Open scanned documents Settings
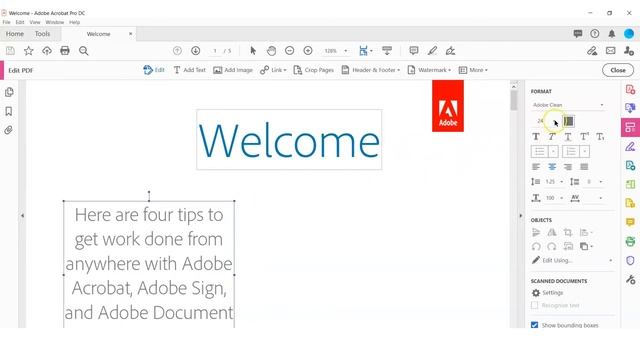640x360 pixels. (547, 293)
